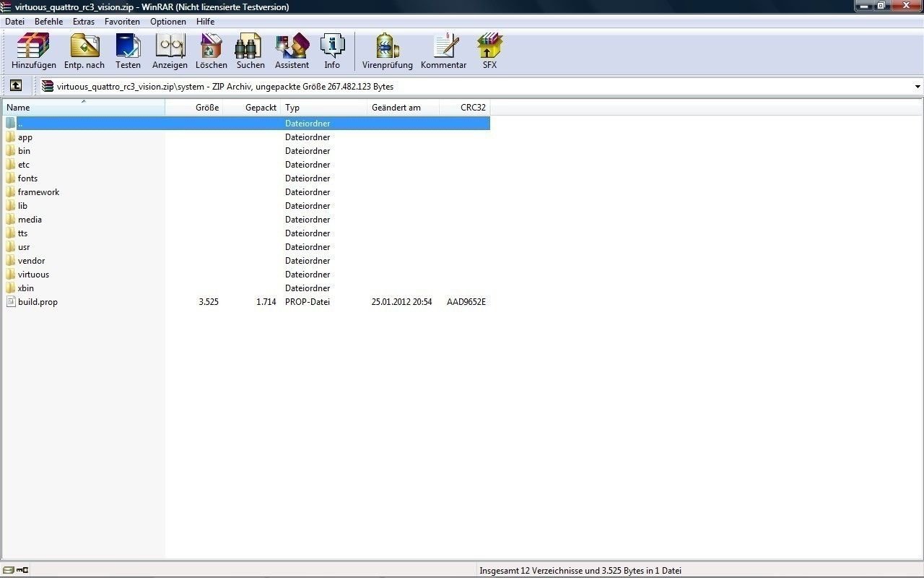Open the Anzeigen view icon
924x578 pixels.
pyautogui.click(x=170, y=46)
